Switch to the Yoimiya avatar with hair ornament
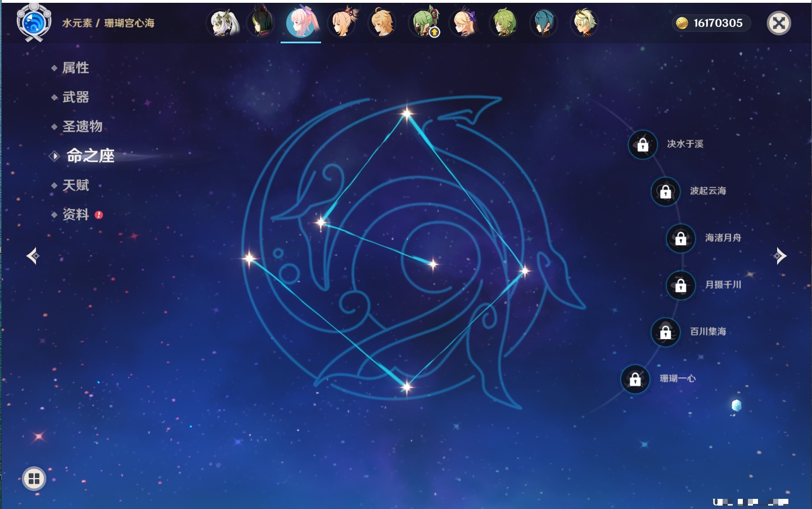 click(342, 23)
